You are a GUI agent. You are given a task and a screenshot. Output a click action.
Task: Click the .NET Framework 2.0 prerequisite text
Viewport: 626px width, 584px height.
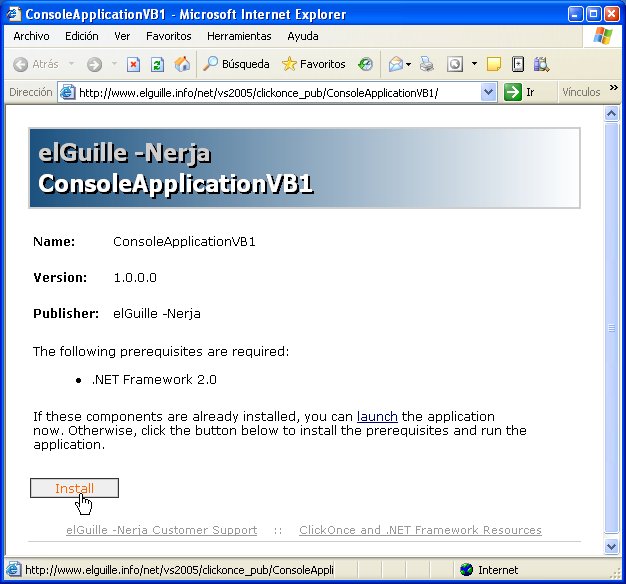(154, 380)
